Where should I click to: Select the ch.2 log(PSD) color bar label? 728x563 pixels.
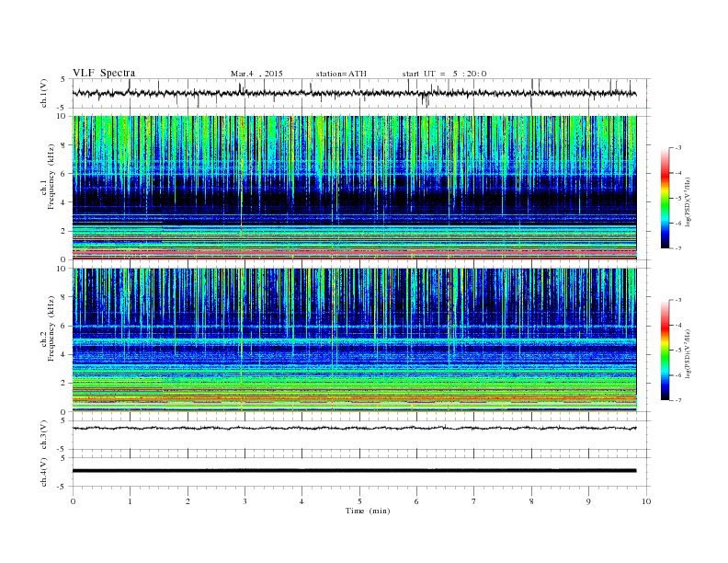688,353
